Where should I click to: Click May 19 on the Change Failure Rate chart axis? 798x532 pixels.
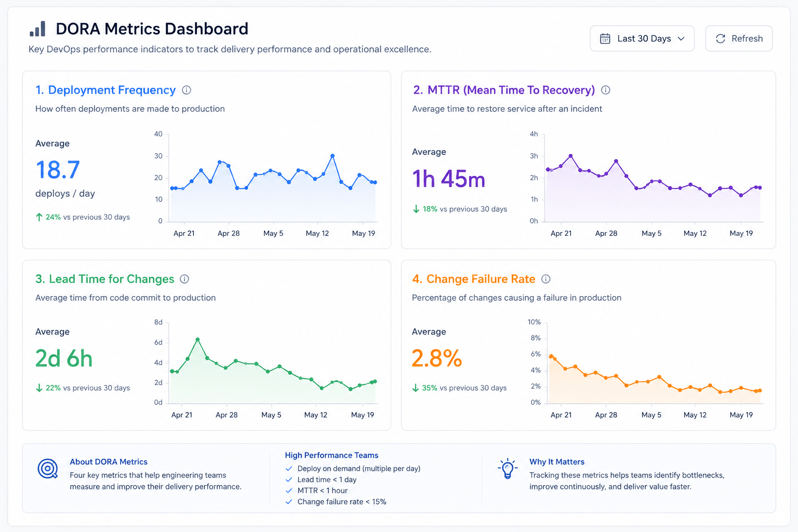[741, 415]
